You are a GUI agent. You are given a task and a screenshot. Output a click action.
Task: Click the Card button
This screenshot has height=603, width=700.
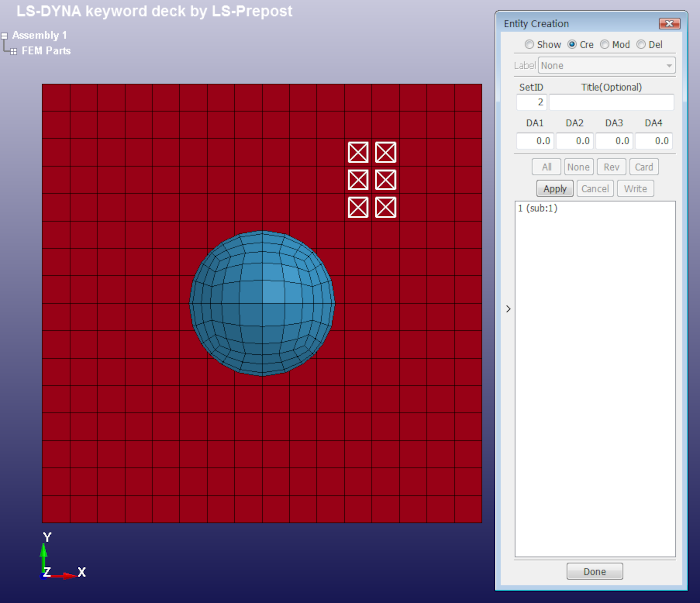tap(644, 167)
